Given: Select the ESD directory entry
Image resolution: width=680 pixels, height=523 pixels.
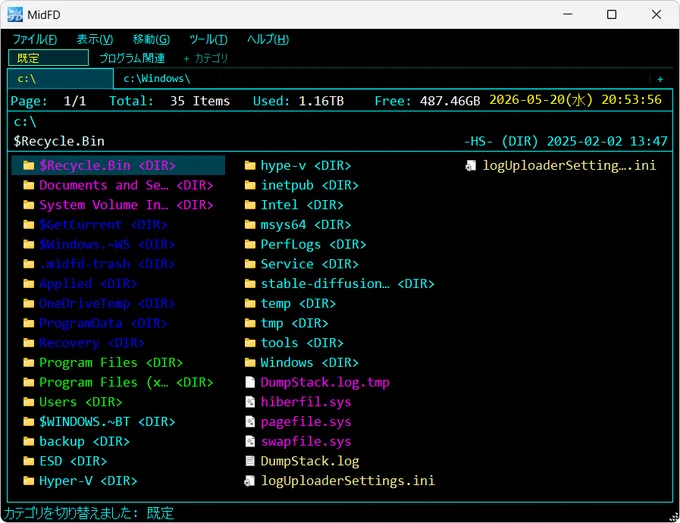Looking at the screenshot, I should [x=118, y=461].
